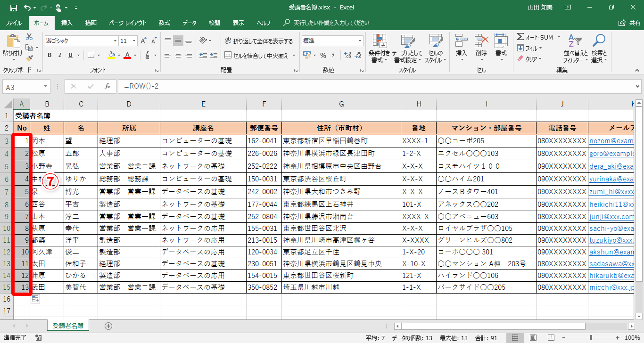Apply the red font color
Viewport: 644px width, 343px height.
(x=127, y=55)
